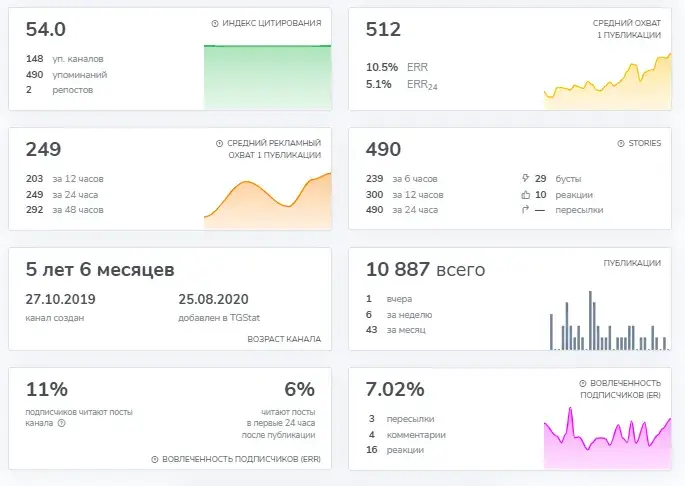The height and width of the screenshot is (486, 685).
Task: Click the forward arrow icon beside пересылки in Stories
Action: tap(526, 210)
